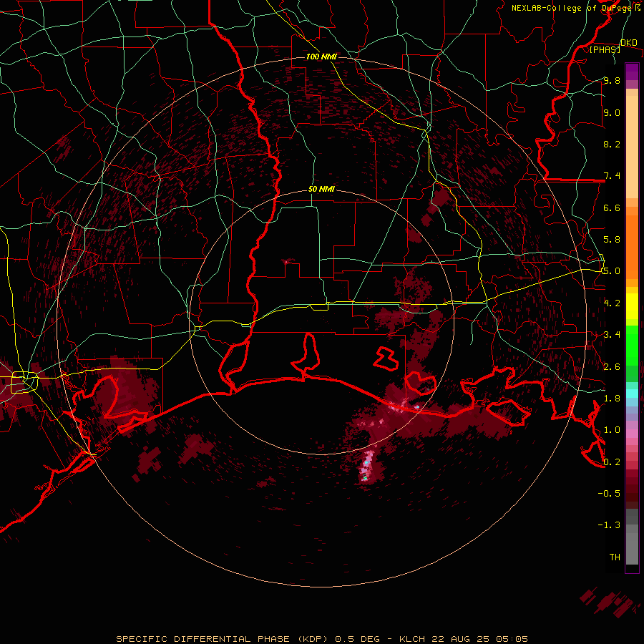The image size is (644, 644).
Task: Select the cyan color bar segment
Action: [x=632, y=393]
